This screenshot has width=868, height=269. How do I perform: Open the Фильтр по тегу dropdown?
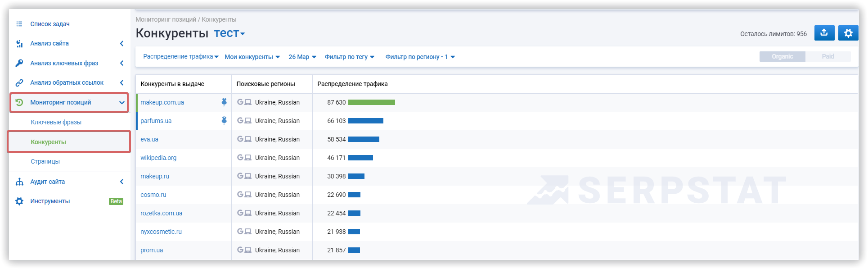350,57
